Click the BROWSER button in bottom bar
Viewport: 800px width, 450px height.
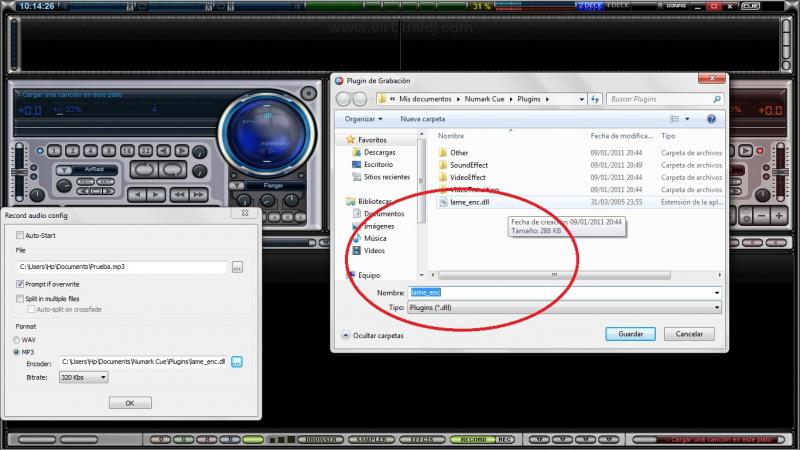(320, 439)
